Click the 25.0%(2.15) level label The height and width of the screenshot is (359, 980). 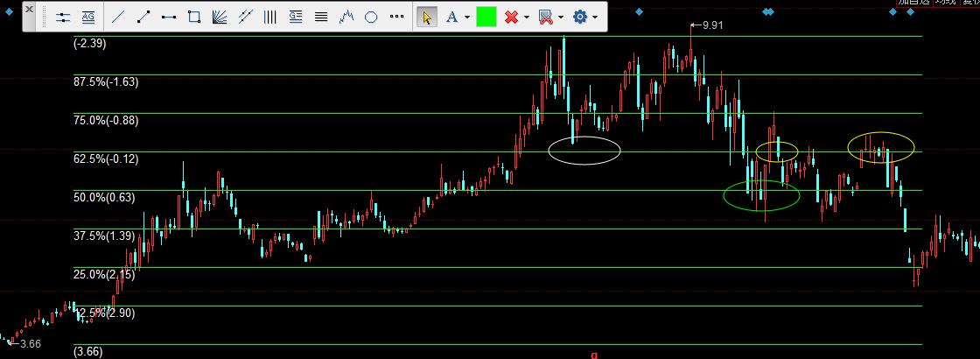104,275
